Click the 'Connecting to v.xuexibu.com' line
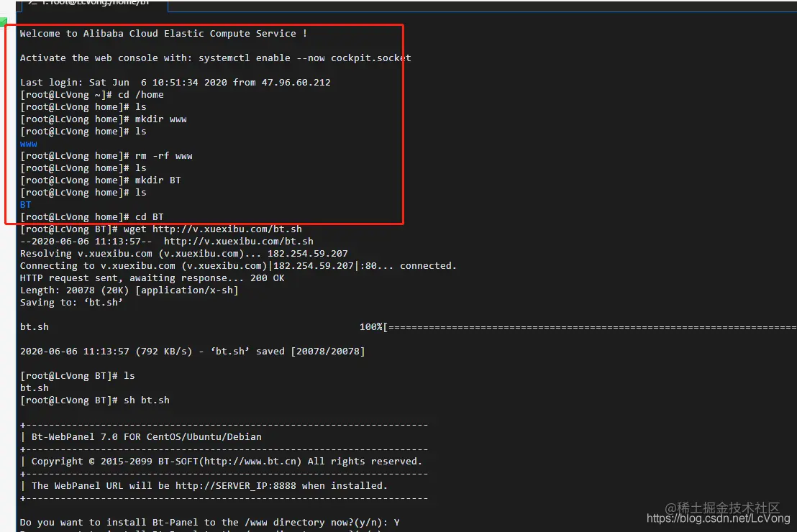 click(238, 266)
